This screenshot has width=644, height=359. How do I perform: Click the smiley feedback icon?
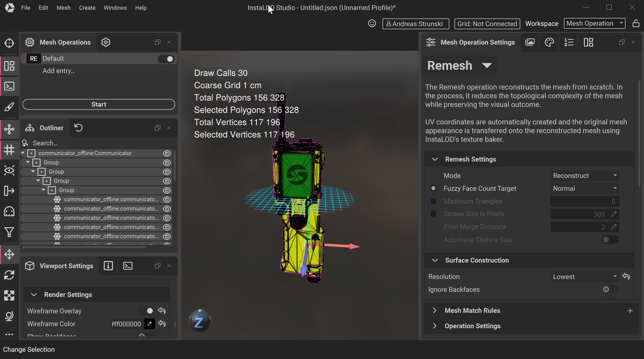(372, 24)
